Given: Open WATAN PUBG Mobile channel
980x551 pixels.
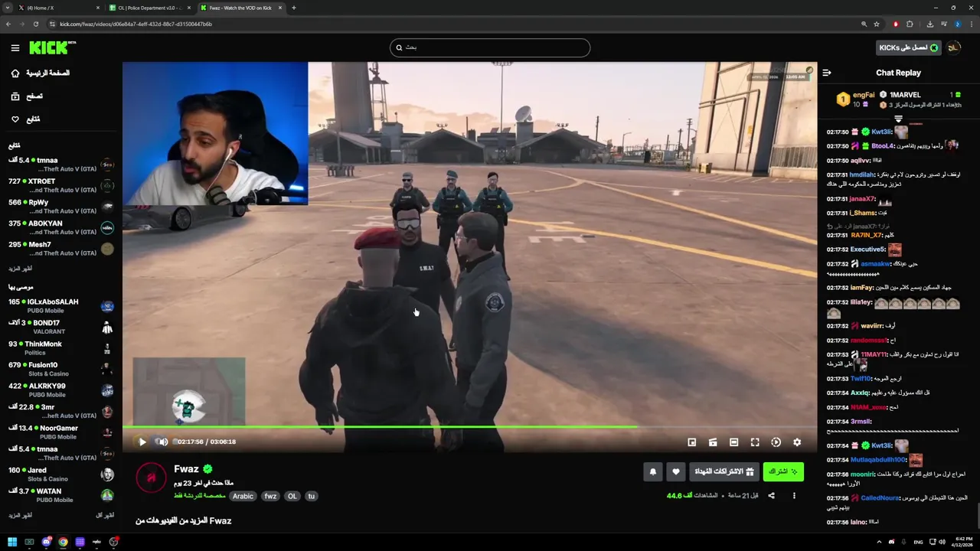Looking at the screenshot, I should coord(61,496).
